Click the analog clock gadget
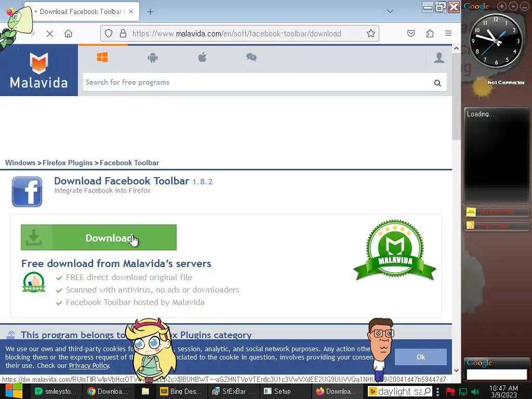 point(496,41)
